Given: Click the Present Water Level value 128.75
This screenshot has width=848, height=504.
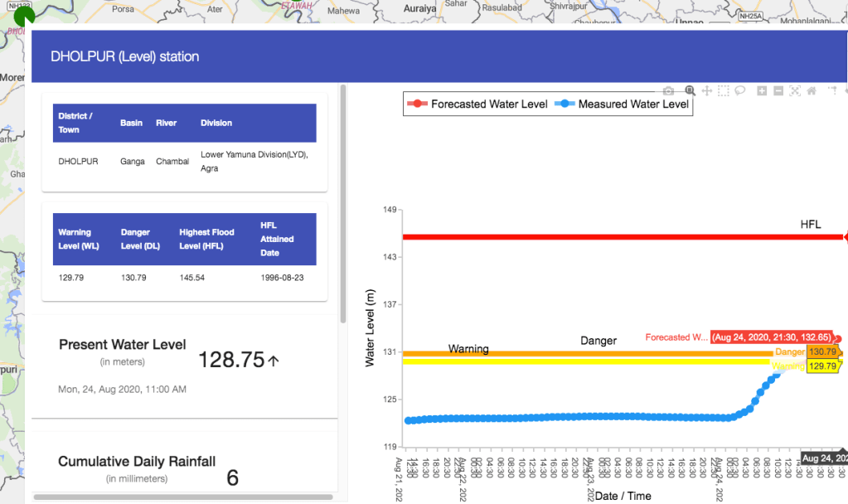Looking at the screenshot, I should (x=231, y=359).
